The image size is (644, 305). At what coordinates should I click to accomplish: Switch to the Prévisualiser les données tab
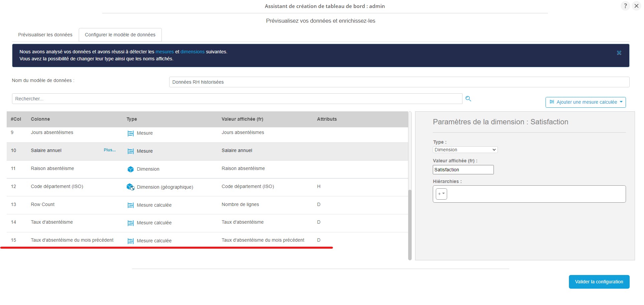(45, 35)
